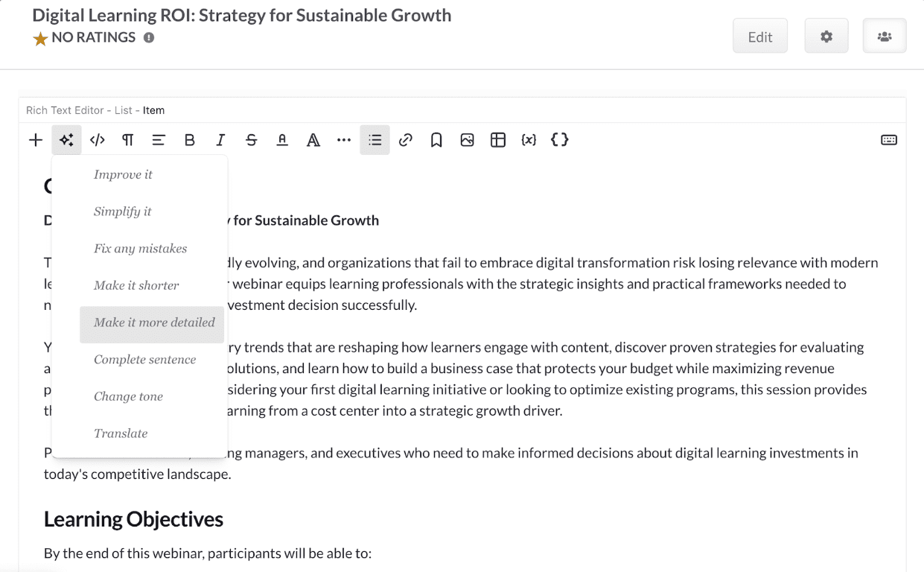Choose "Improve it" from AI menu
The width and height of the screenshot is (924, 572).
tap(123, 174)
